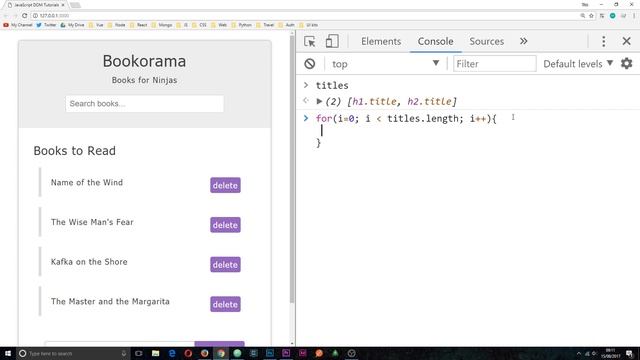The image size is (640, 360).
Task: Open the Vue bookmarks folder
Action: [96, 25]
